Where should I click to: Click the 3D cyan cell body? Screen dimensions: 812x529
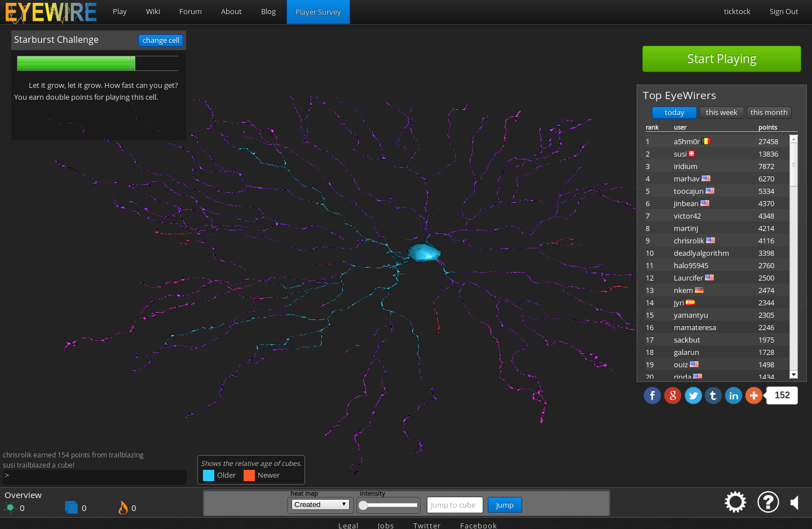coord(424,252)
